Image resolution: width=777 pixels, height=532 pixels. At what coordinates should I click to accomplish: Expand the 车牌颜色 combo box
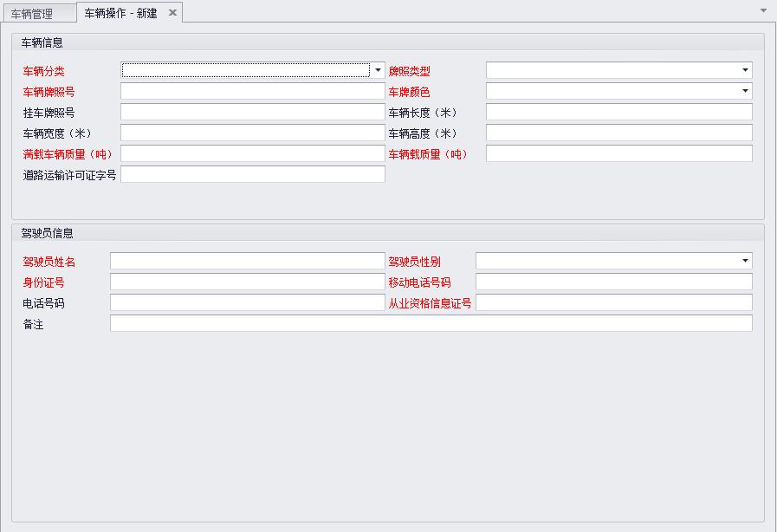point(744,91)
